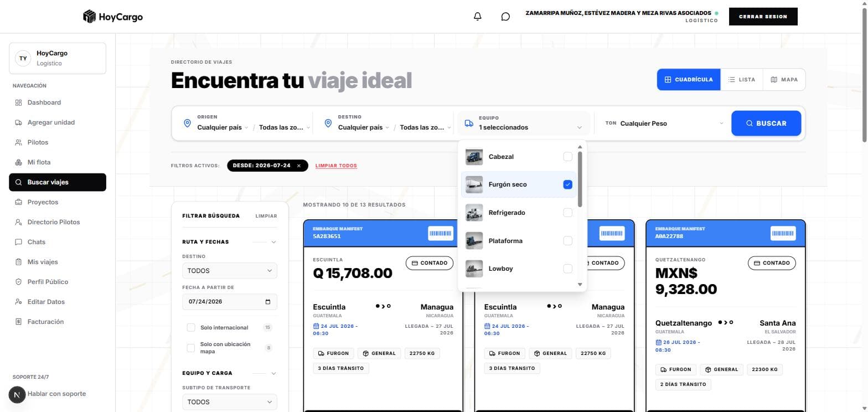Collapse the Equipo 1 seleccionados dropdown
Image resolution: width=868 pixels, height=412 pixels.
(523, 123)
